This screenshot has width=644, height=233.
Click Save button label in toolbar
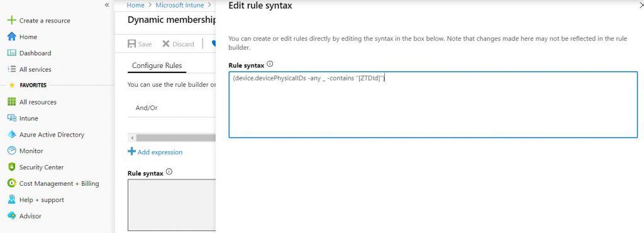(x=145, y=44)
